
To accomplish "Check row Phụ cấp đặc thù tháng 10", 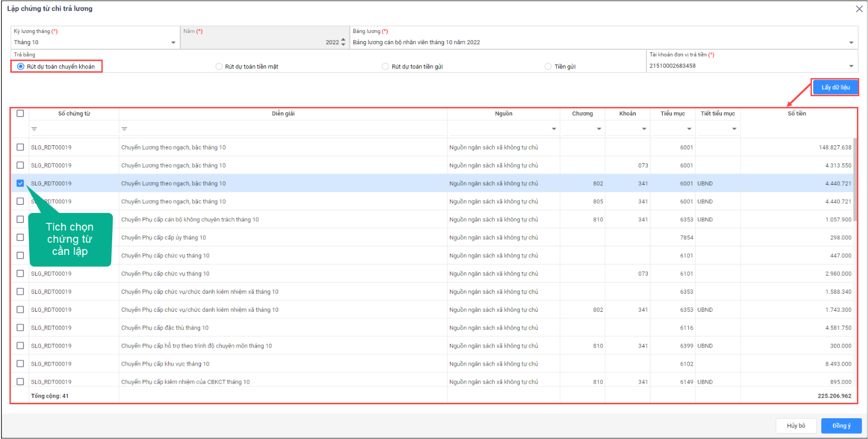I will (20, 328).
